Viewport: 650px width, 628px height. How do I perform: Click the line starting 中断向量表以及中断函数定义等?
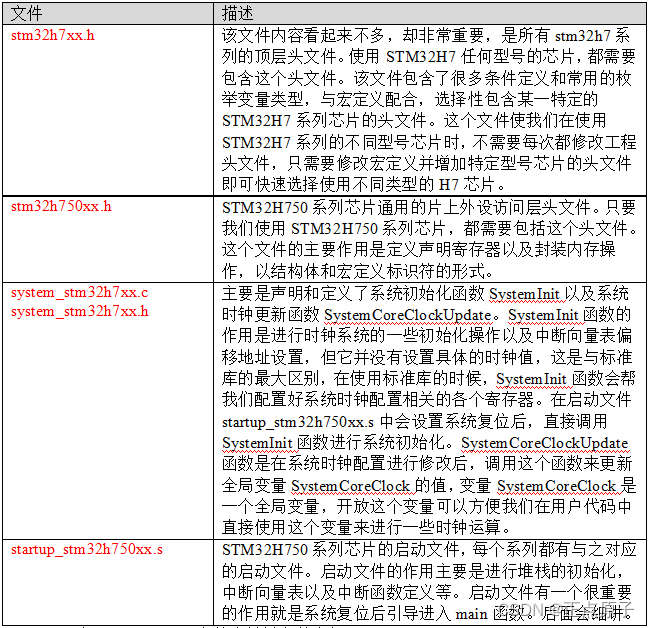coord(427,592)
